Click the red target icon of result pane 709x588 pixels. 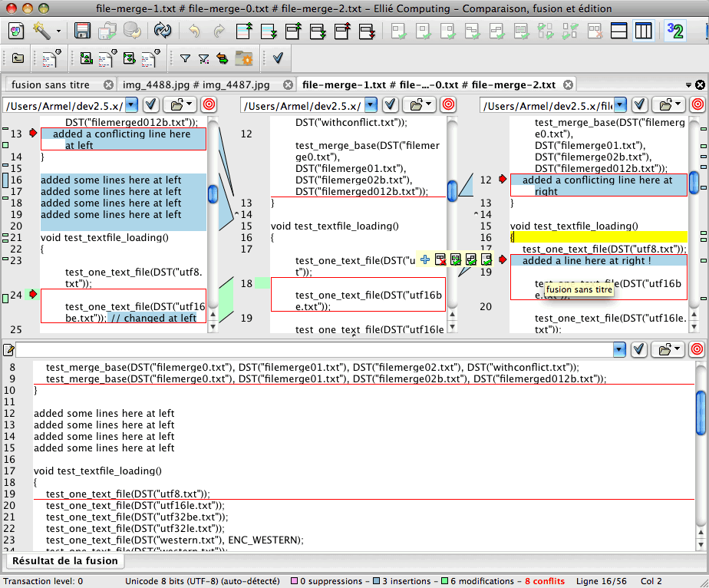[x=697, y=349]
